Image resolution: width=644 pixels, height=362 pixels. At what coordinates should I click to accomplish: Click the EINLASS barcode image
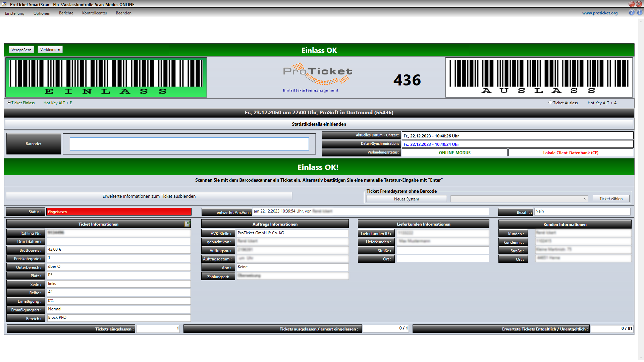[x=106, y=77]
